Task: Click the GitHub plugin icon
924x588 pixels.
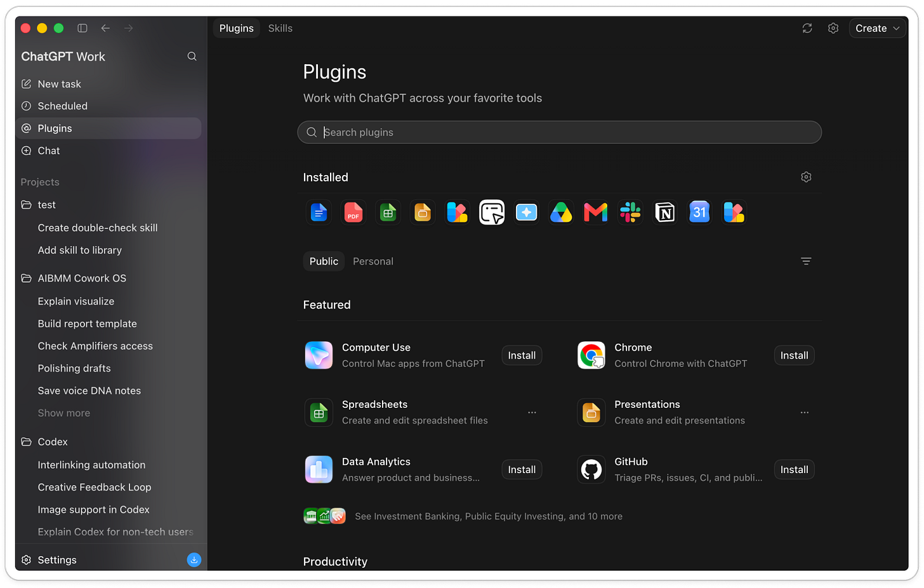Action: [x=591, y=469]
